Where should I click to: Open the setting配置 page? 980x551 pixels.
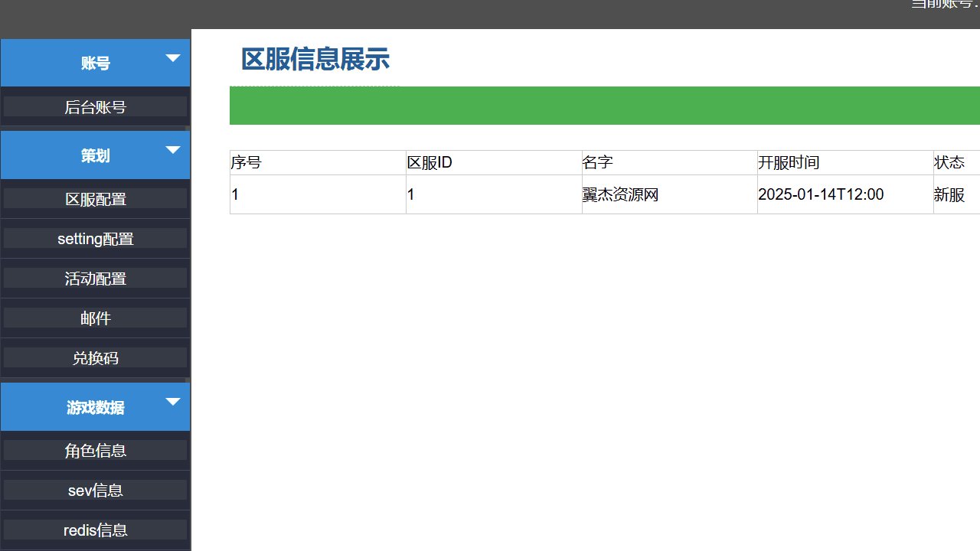click(95, 238)
